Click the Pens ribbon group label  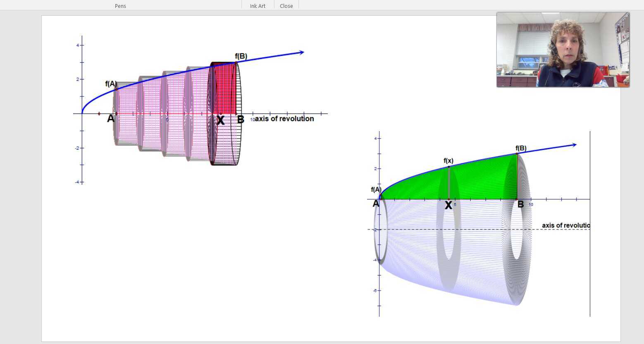[x=120, y=6]
